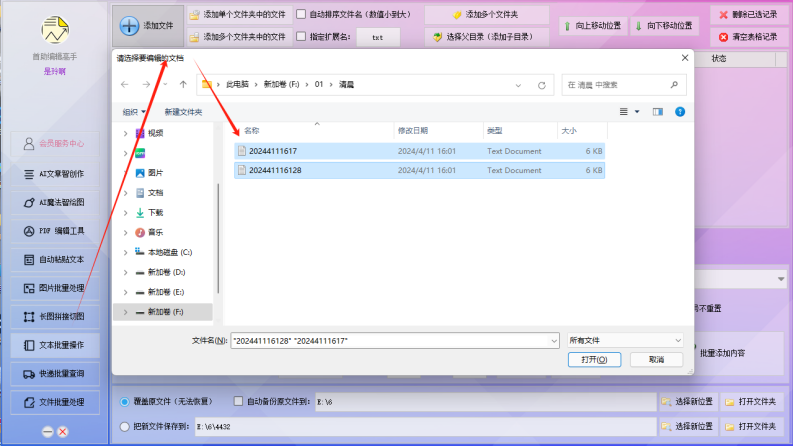Open 图片批量处理 sidebar item
793x446 pixels.
(55, 288)
